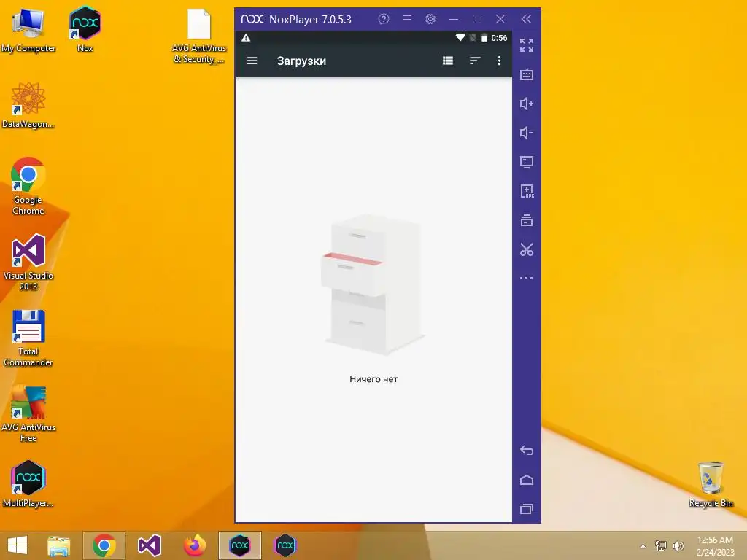Screen dimensions: 747x560
Task: Select DataWagon desktop shortcut
Action: [x=28, y=106]
